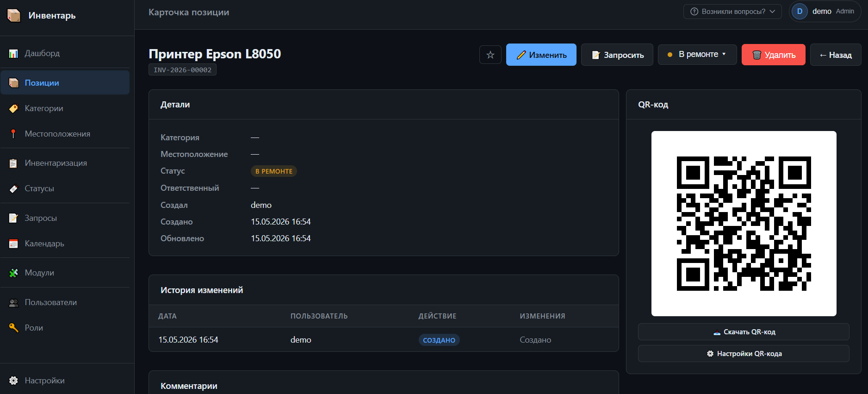This screenshot has height=394, width=868.
Task: Click the Пользователи people icon
Action: 13,302
